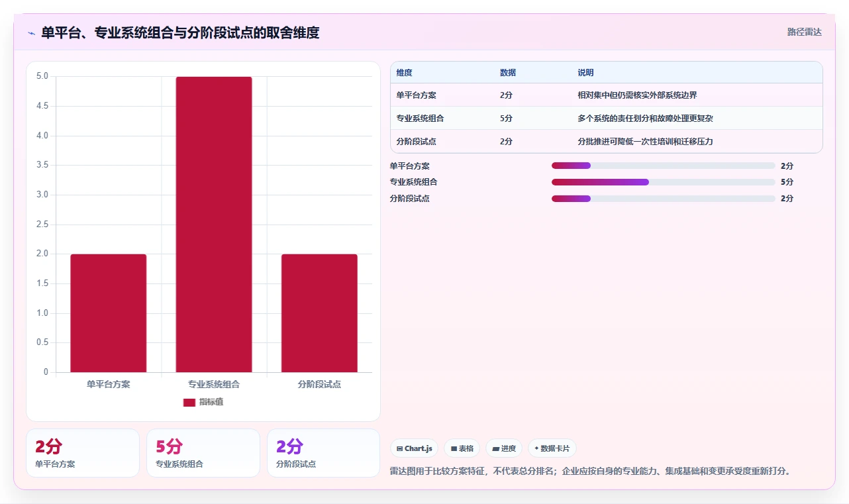This screenshot has width=849, height=504.
Task: Click the lightning icon beside the panel title
Action: coord(31,32)
